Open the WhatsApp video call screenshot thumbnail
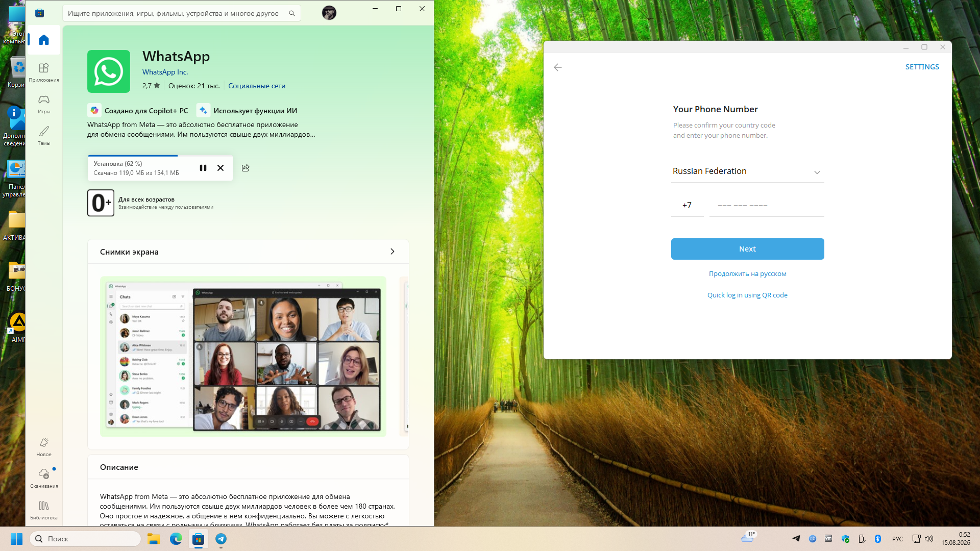The image size is (980, 551). [x=243, y=357]
